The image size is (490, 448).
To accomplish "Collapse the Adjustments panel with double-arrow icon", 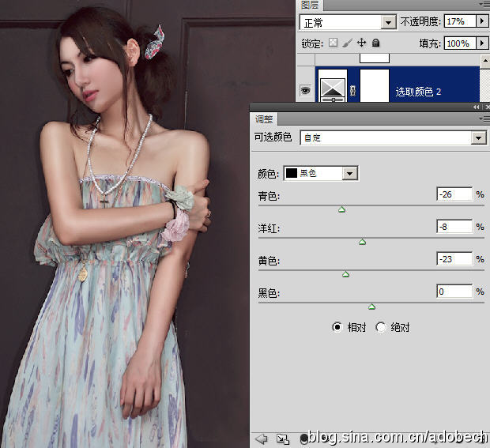I will coord(477,107).
